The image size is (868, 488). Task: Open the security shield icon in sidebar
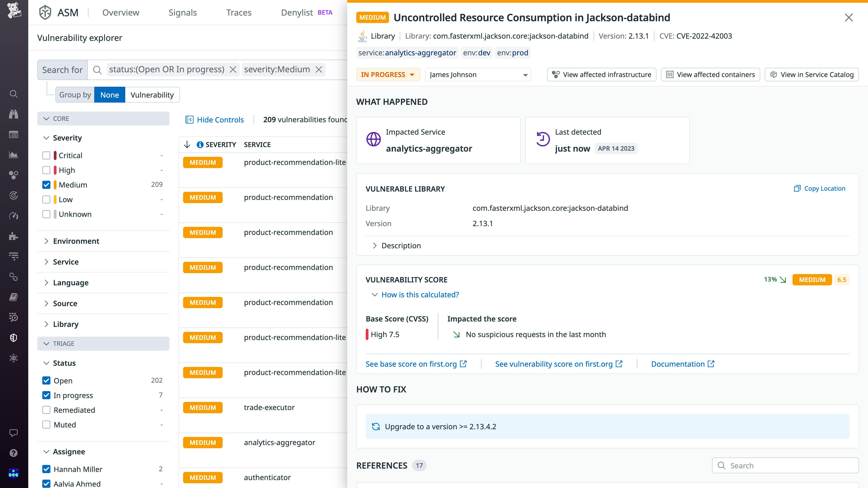(14, 338)
